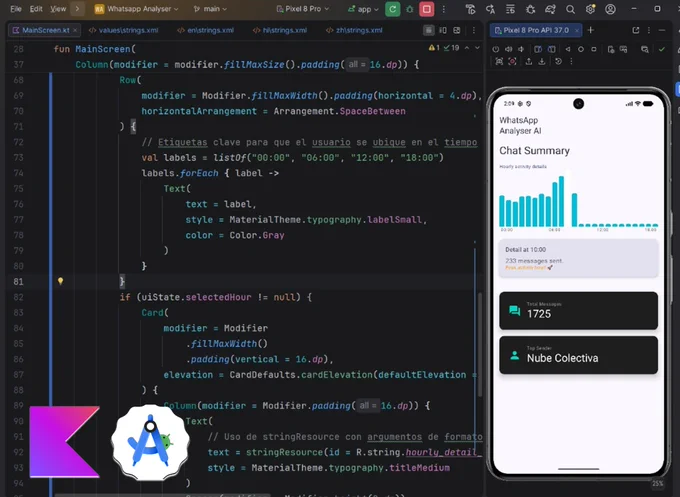Image resolution: width=680 pixels, height=497 pixels.
Task: Close the MainScreen.kt tab
Action: (75, 30)
